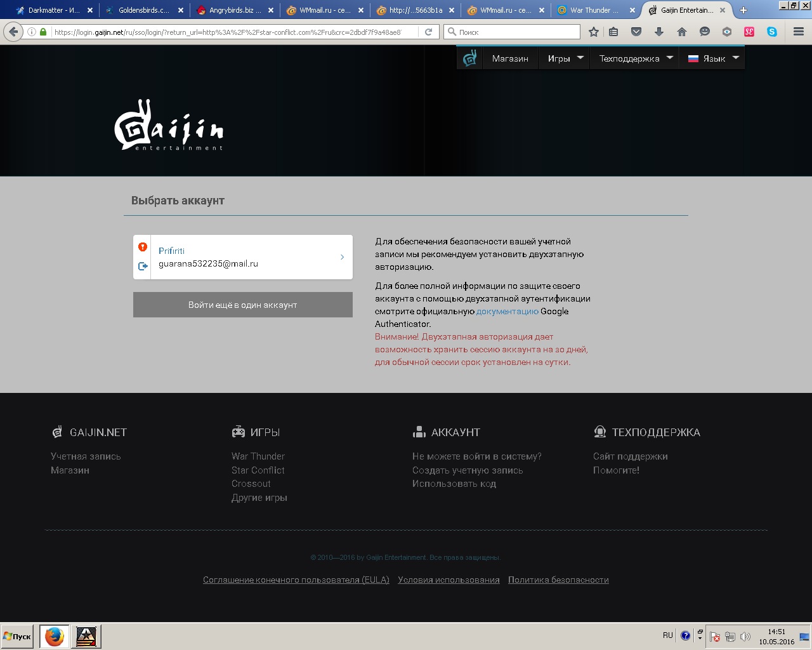This screenshot has height=650, width=812.
Task: Switch to the http://...5663b1a tab
Action: 416,10
